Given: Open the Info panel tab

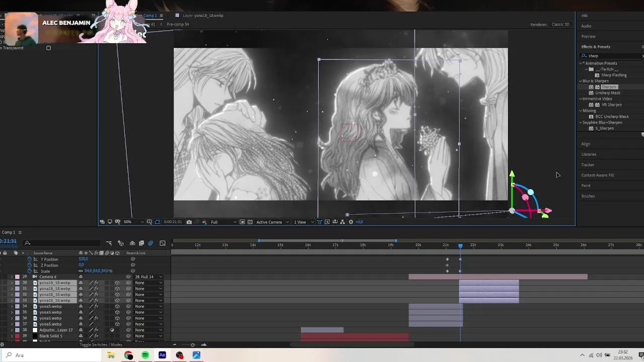Looking at the screenshot, I should [x=585, y=16].
